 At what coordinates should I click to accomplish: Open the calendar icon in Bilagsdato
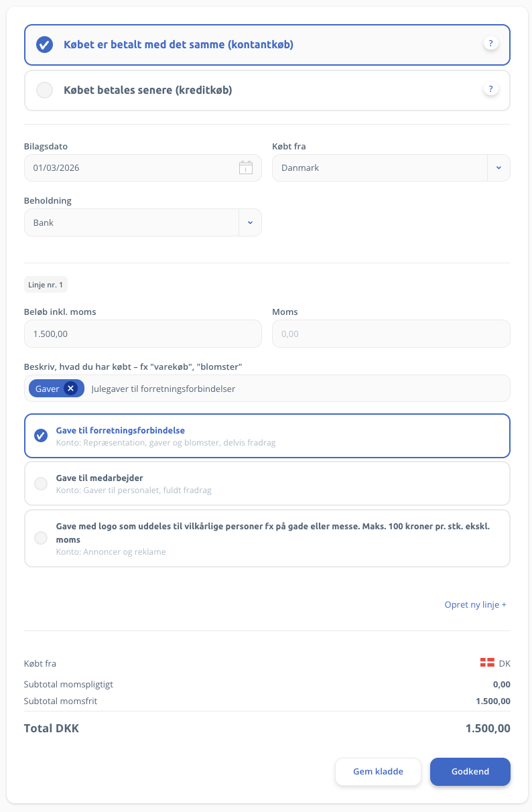pyautogui.click(x=246, y=168)
